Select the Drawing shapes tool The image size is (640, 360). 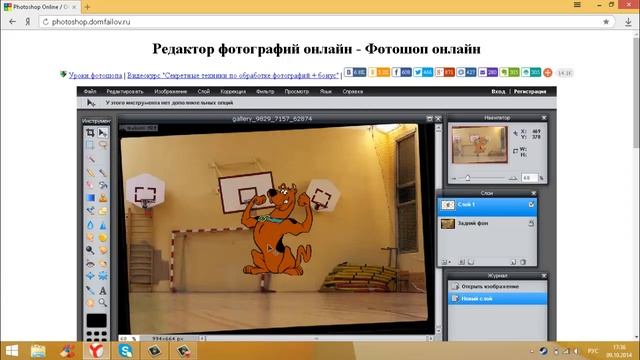click(103, 211)
